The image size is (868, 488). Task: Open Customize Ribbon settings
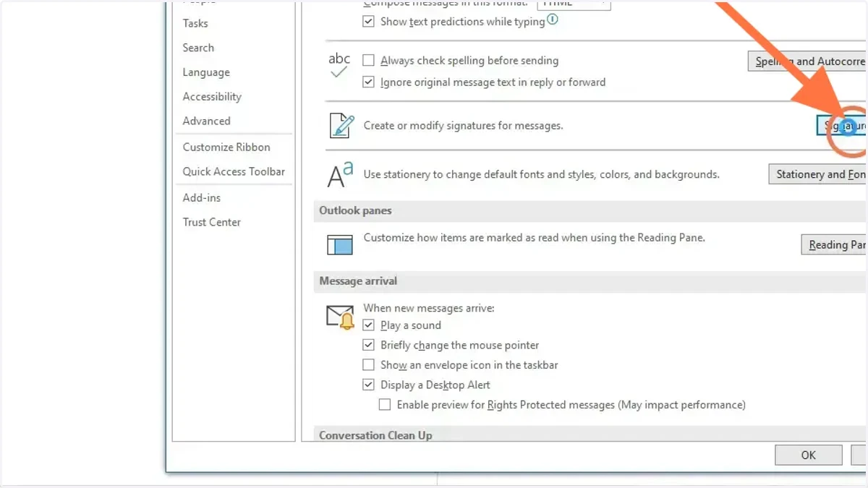(226, 147)
